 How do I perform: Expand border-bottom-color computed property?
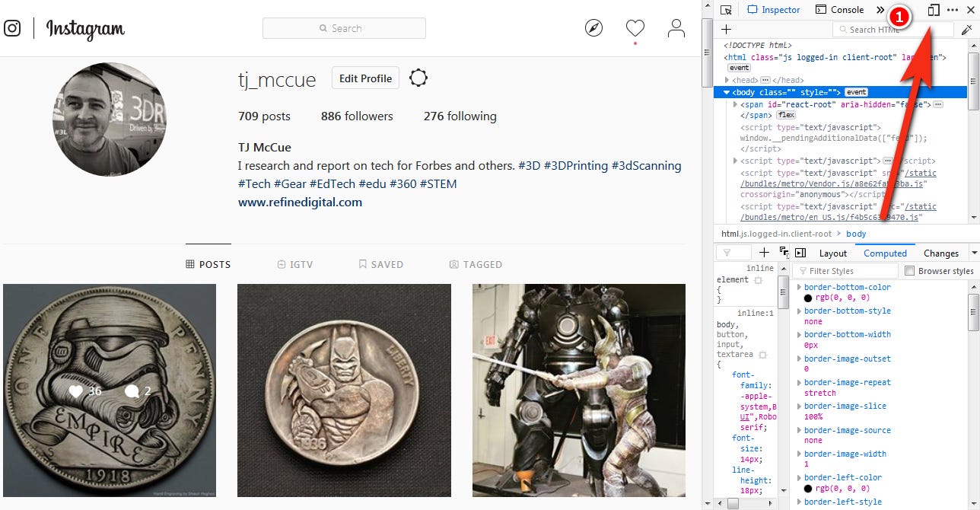799,288
